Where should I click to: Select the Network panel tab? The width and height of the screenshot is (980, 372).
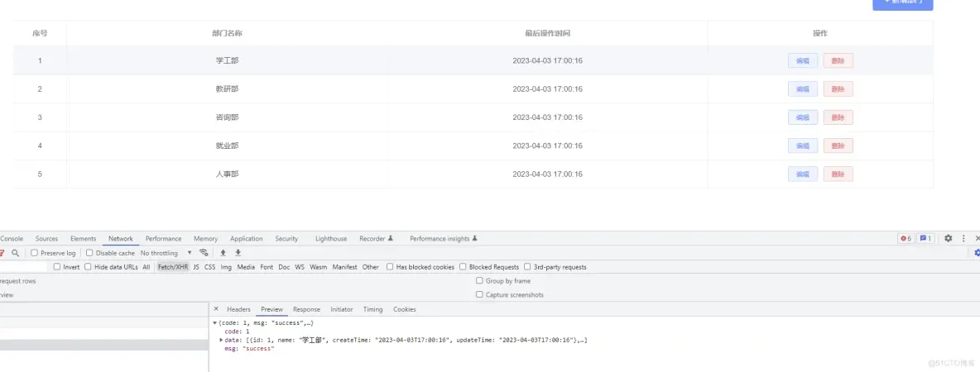click(121, 238)
